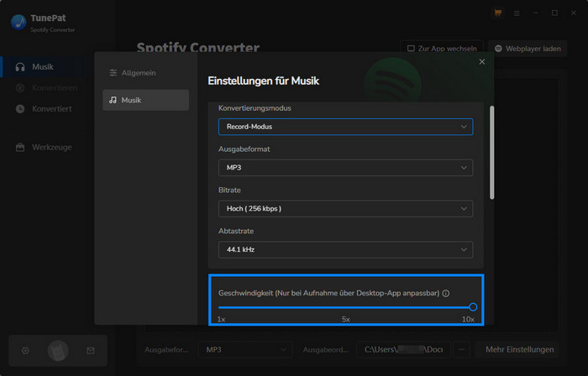Click the speed slider handle at 10x

point(473,307)
